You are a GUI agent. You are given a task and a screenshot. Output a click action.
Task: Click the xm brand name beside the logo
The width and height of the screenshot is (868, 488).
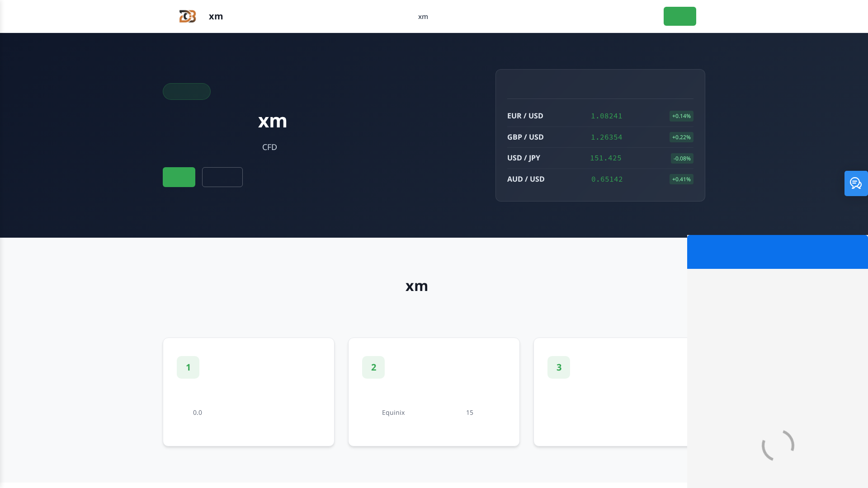click(x=216, y=16)
